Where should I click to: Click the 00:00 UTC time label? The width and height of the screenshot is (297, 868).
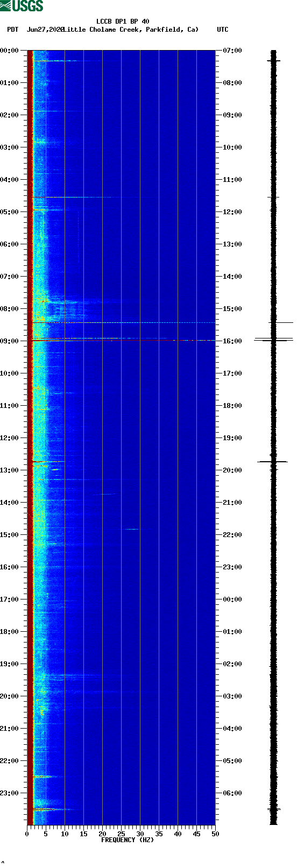pos(232,599)
